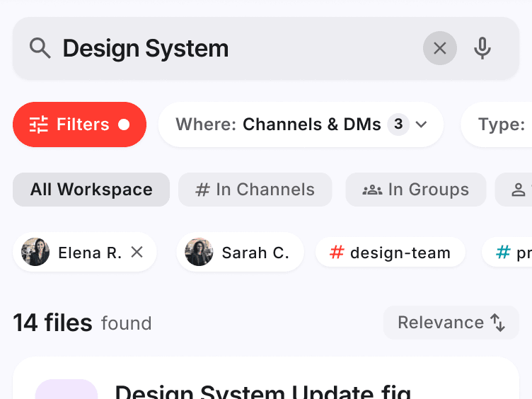The height and width of the screenshot is (399, 532).
Task: Click the 14 files found text
Action: (x=82, y=323)
